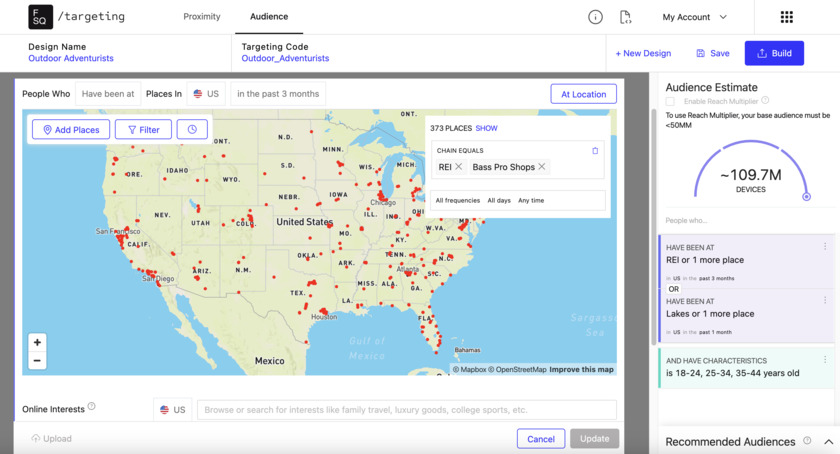Open the info circle icon in header

pyautogui.click(x=595, y=17)
